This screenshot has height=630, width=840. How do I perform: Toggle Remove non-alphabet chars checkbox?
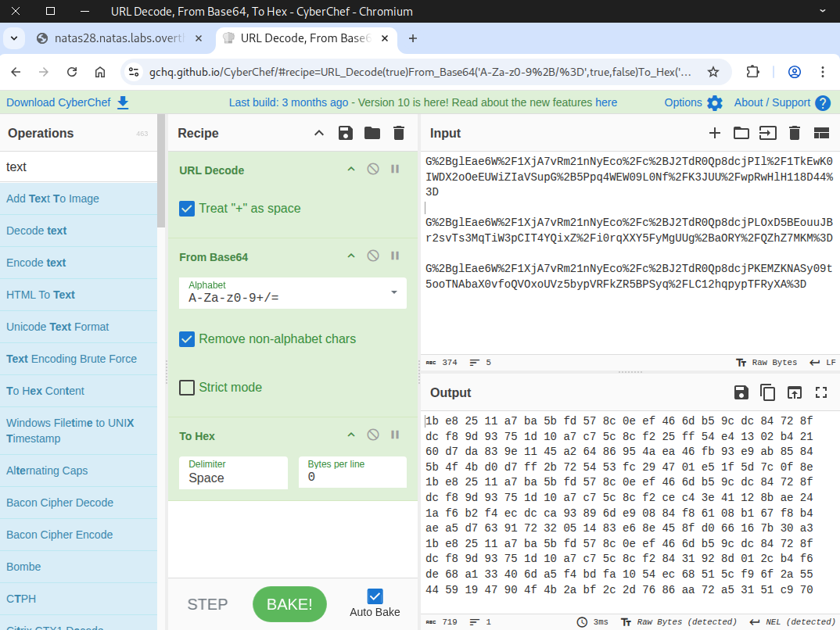(187, 339)
